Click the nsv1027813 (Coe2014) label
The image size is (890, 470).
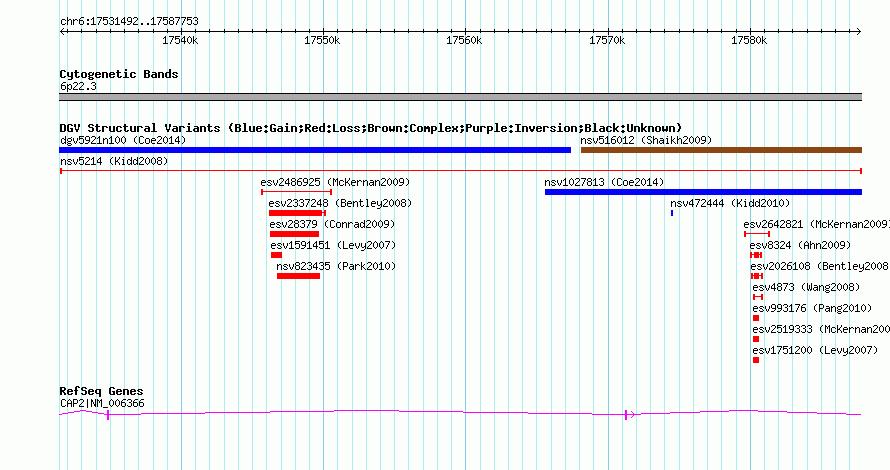tap(604, 182)
